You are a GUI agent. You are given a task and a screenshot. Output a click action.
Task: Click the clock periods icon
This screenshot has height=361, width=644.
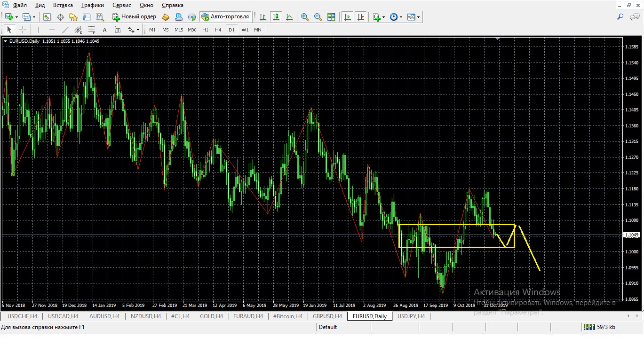(394, 17)
